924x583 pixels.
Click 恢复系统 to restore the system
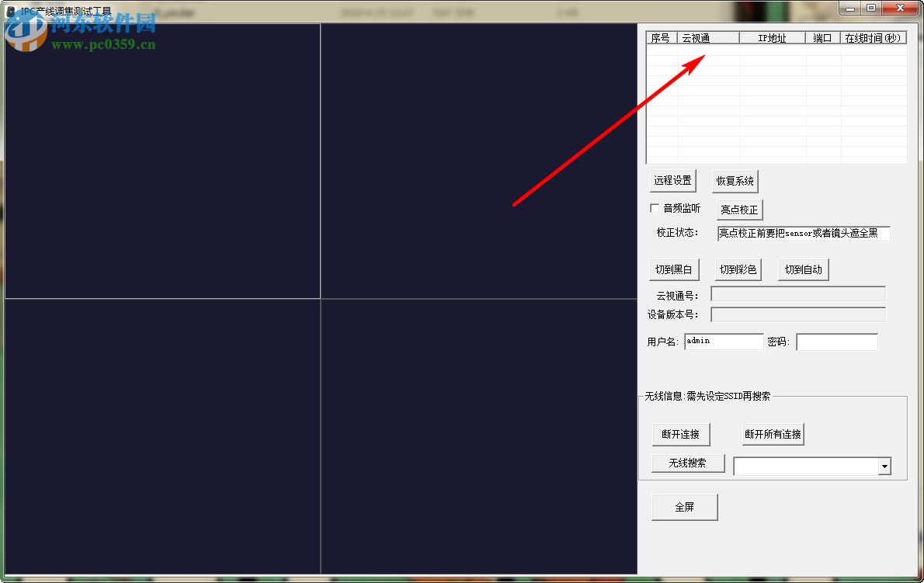(735, 180)
